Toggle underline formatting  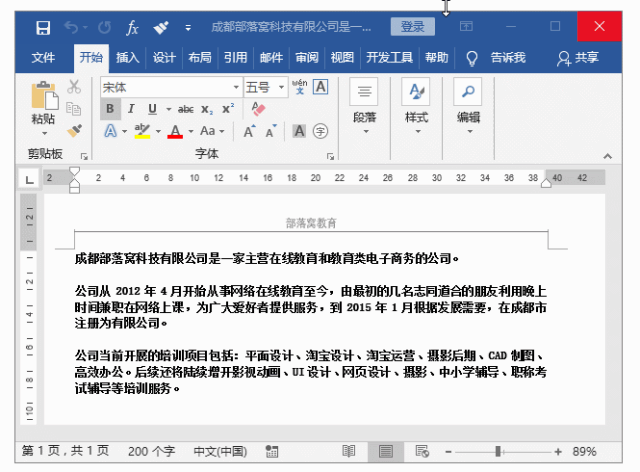(152, 109)
